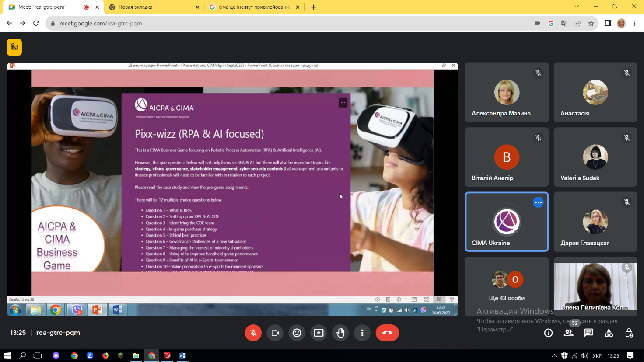
Task: Click Google icon in address bar
Action: point(551,24)
